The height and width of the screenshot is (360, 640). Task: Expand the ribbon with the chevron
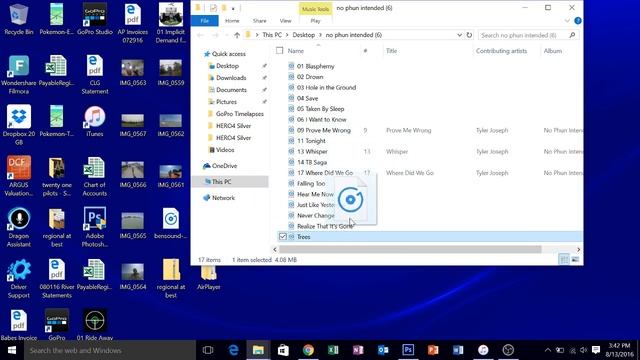pyautogui.click(x=567, y=21)
